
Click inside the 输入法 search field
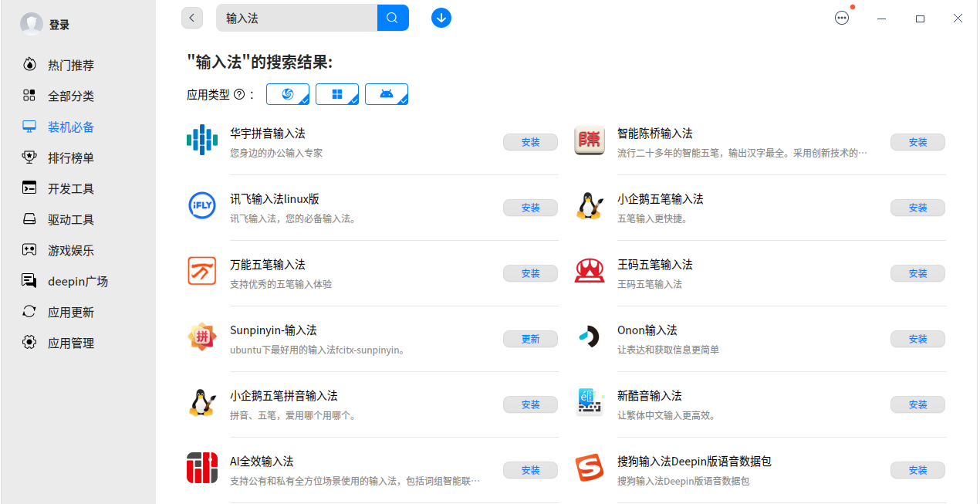297,17
